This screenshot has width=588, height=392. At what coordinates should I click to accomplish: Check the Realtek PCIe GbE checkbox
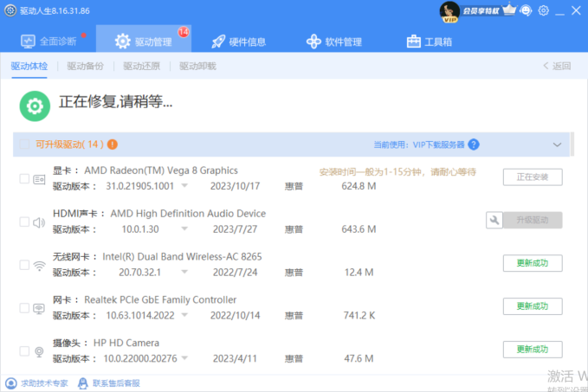click(x=24, y=308)
